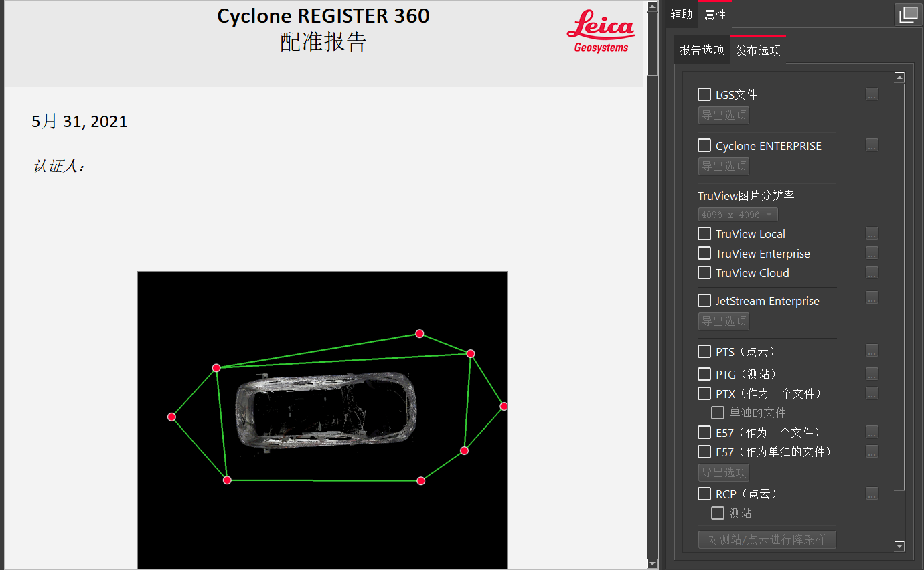Open the options button beside TruView Local
This screenshot has width=924, height=570.
872,233
